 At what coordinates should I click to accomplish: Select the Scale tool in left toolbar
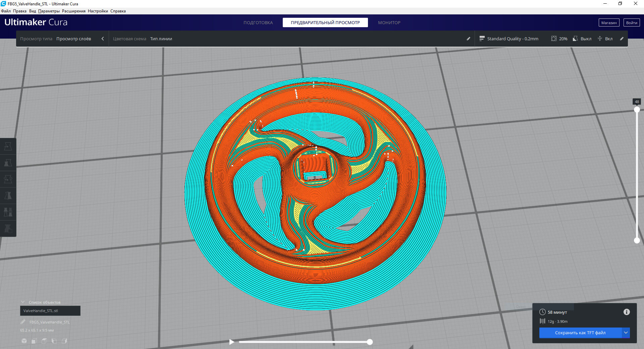click(x=8, y=163)
